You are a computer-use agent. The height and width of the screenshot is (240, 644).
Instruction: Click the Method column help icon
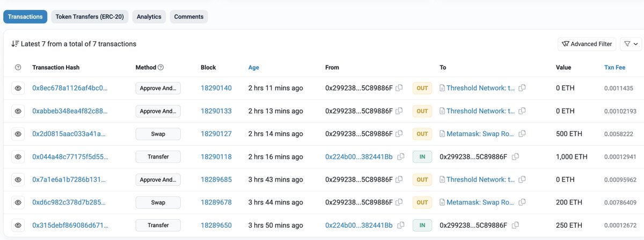[161, 67]
